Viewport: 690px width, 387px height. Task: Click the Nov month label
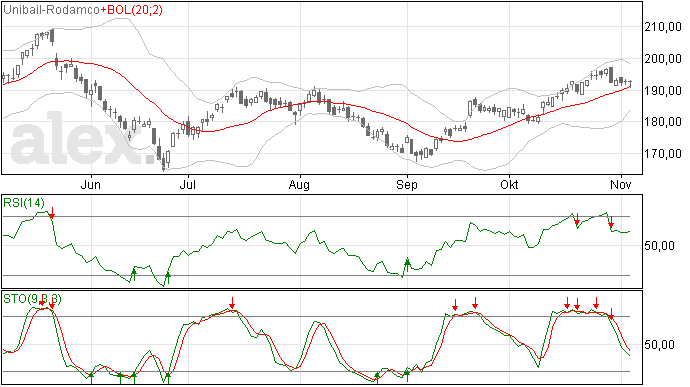(620, 184)
